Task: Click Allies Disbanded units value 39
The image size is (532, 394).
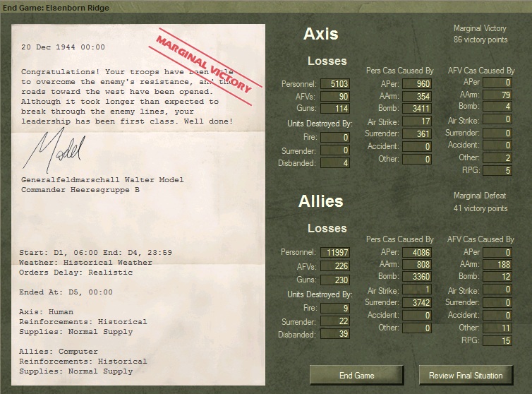Action: pyautogui.click(x=335, y=334)
